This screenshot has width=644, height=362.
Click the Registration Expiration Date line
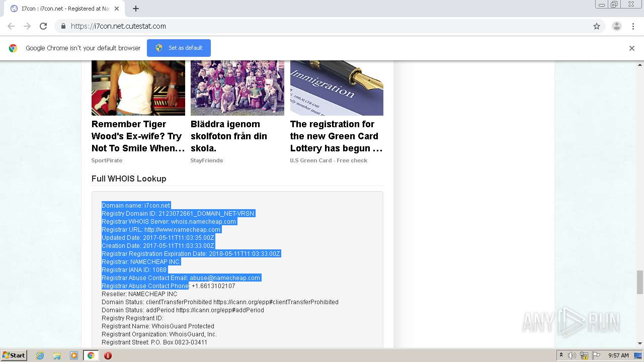click(x=191, y=253)
